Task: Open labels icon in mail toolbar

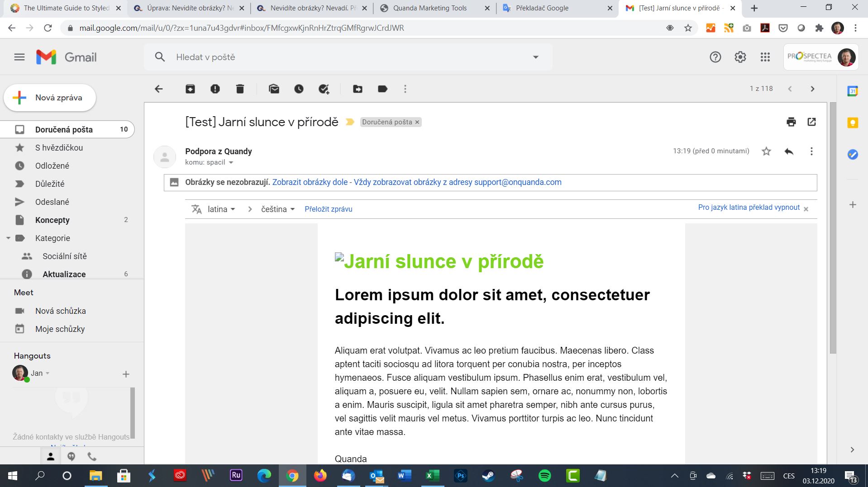Action: [382, 89]
